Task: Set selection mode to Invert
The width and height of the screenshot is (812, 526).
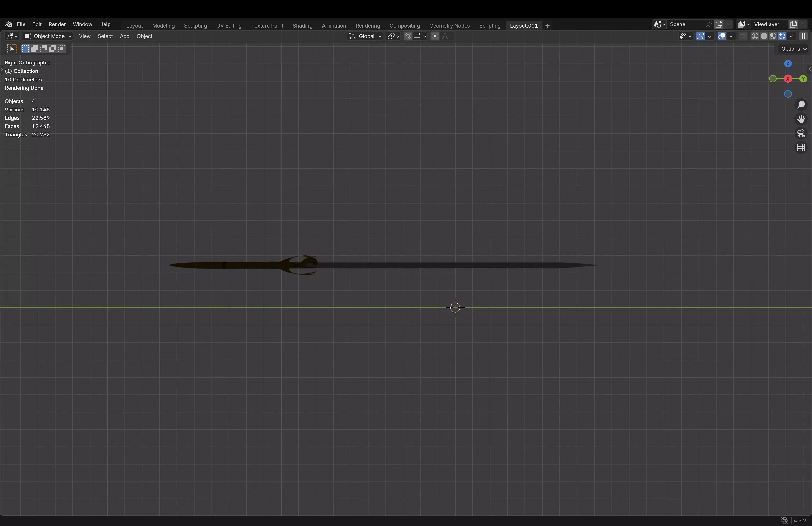Action: click(x=52, y=49)
